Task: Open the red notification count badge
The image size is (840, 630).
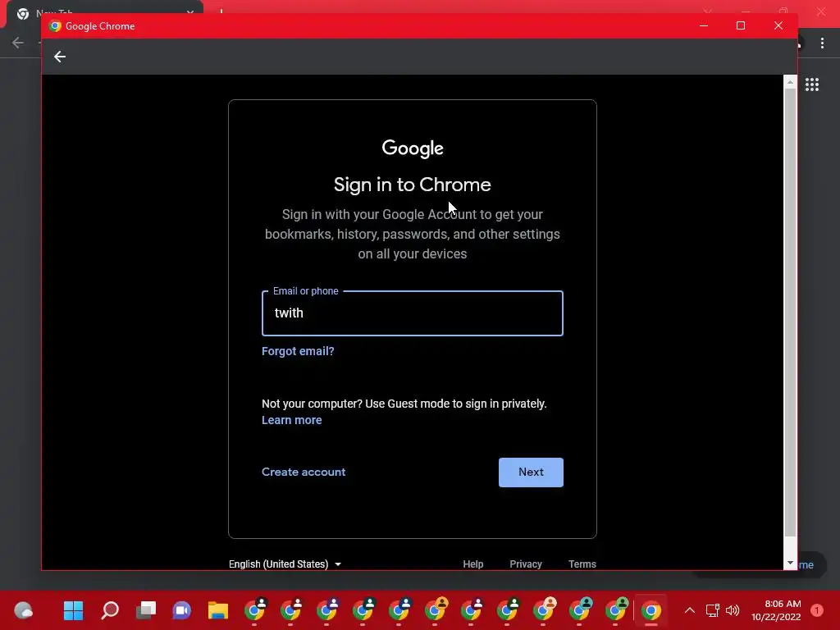Action: pyautogui.click(x=816, y=610)
